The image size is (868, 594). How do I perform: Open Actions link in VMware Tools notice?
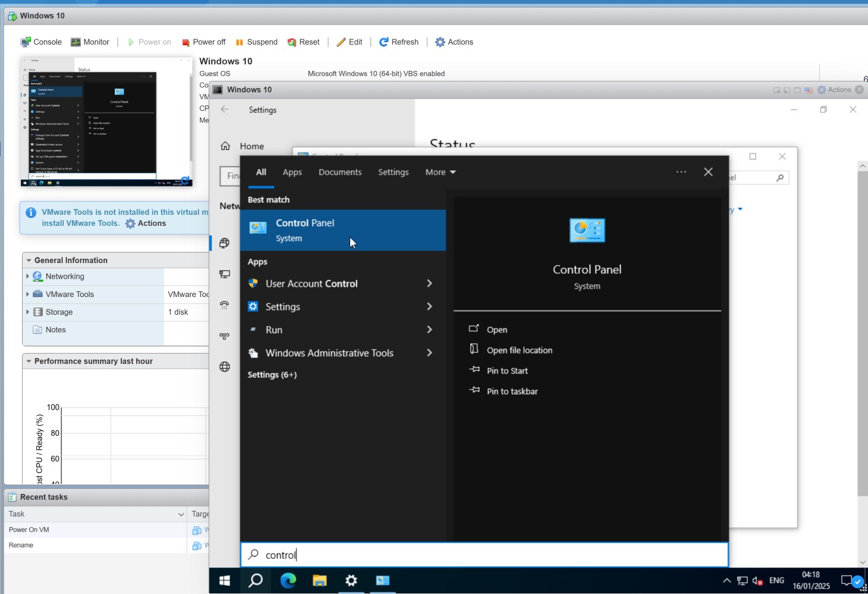click(146, 223)
